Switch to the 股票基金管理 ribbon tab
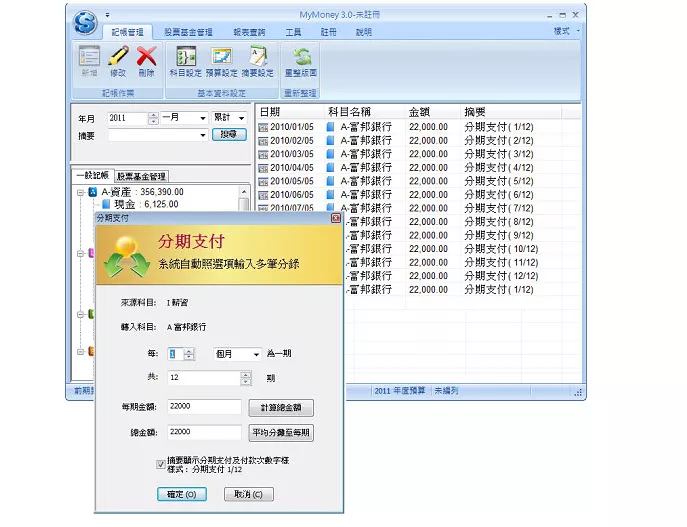 186,32
